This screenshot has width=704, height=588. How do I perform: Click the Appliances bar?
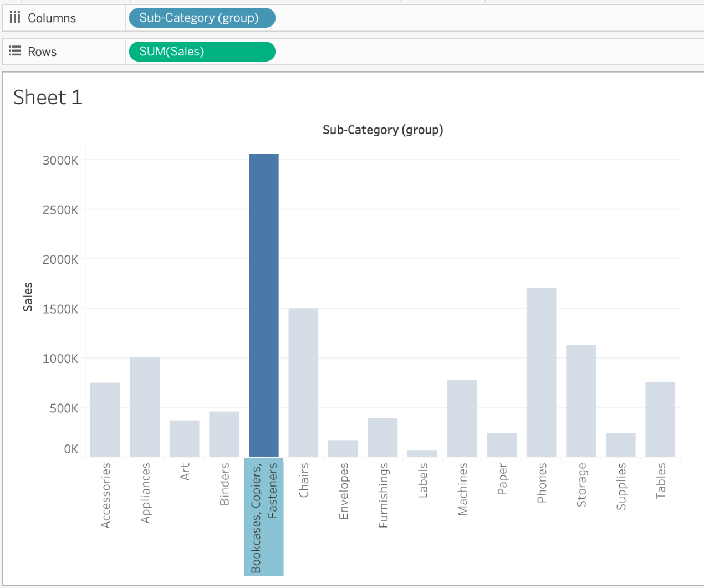145,407
